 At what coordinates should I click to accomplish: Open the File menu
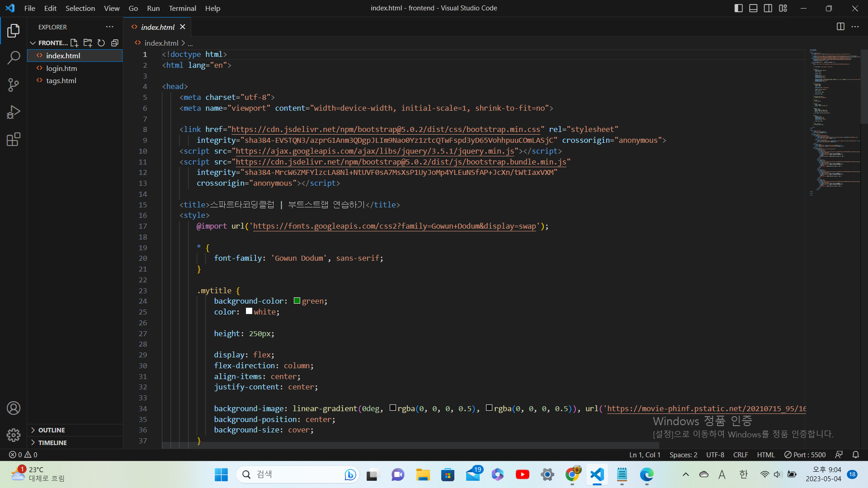pyautogui.click(x=30, y=8)
